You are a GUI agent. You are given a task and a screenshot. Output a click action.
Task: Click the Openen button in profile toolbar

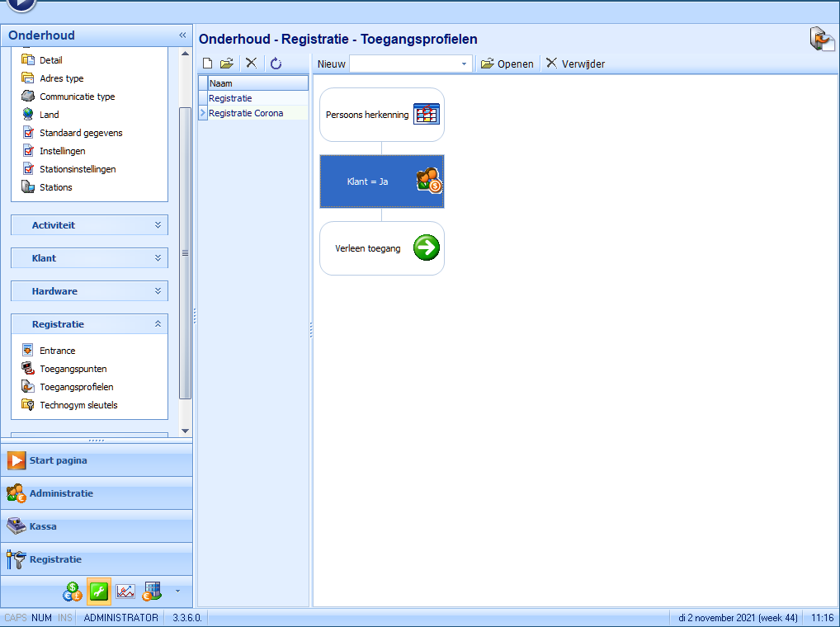point(507,64)
